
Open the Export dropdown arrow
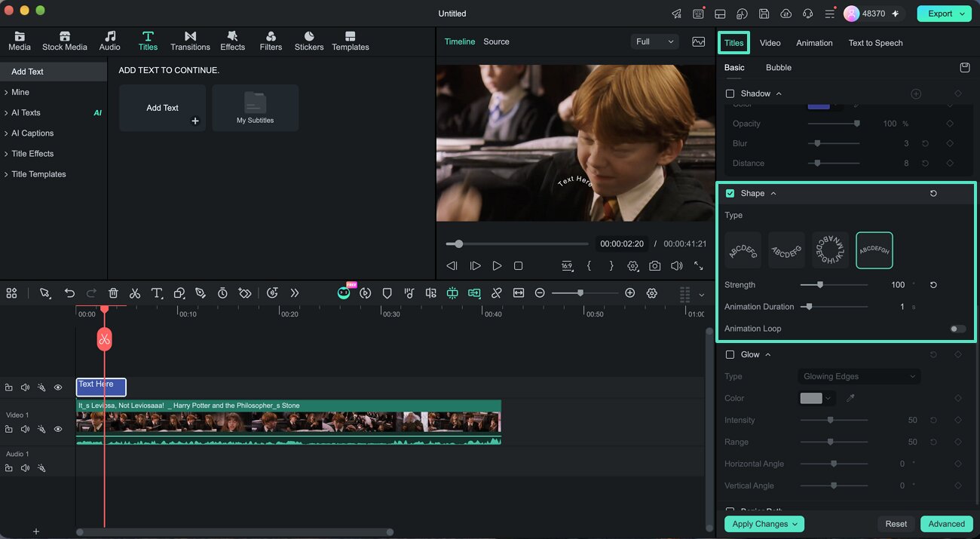pyautogui.click(x=963, y=14)
